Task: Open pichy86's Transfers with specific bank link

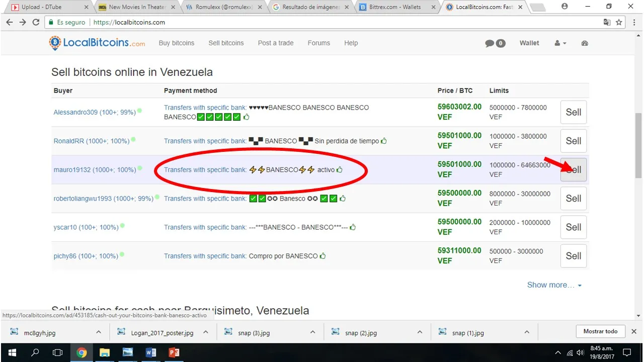Action: tap(205, 256)
